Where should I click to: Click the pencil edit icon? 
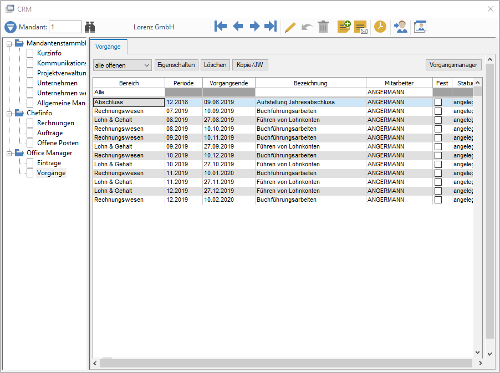tap(290, 27)
